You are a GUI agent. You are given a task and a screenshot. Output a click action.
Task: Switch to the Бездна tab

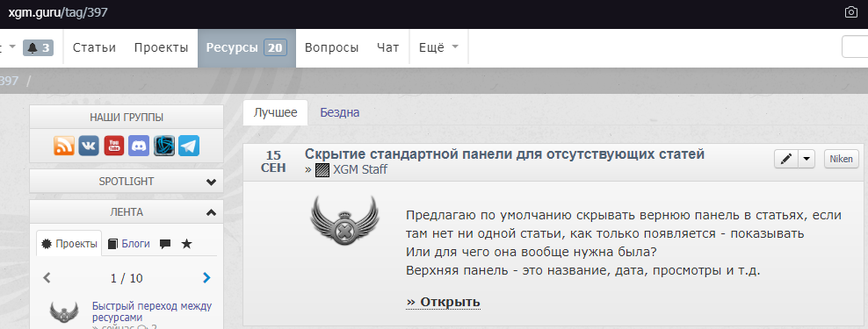coord(340,113)
